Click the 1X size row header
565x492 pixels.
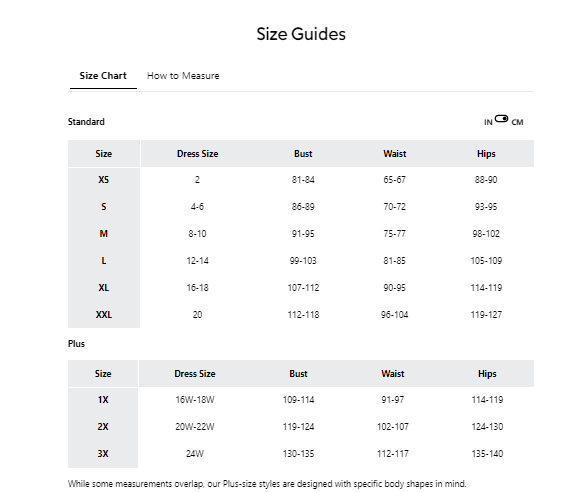click(x=103, y=400)
